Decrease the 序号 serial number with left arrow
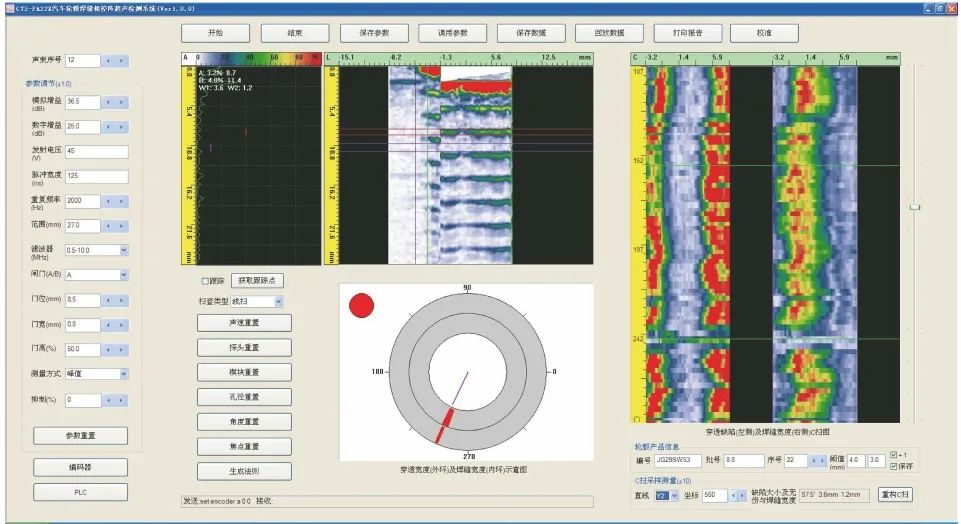Screen dimensions: 961x524 tap(813, 460)
